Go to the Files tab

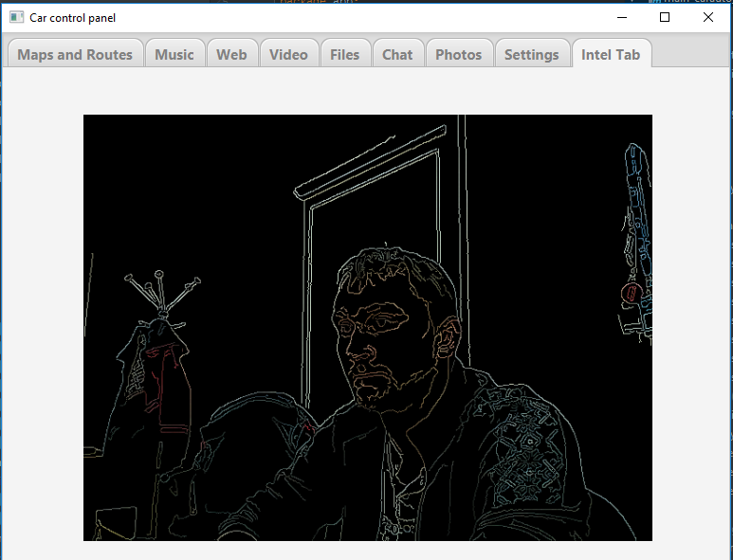tap(345, 54)
